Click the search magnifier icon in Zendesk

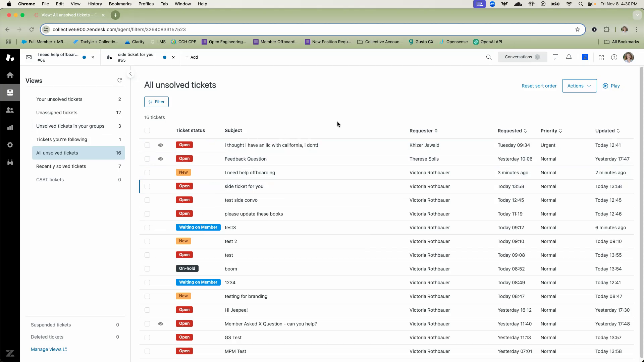(489, 57)
